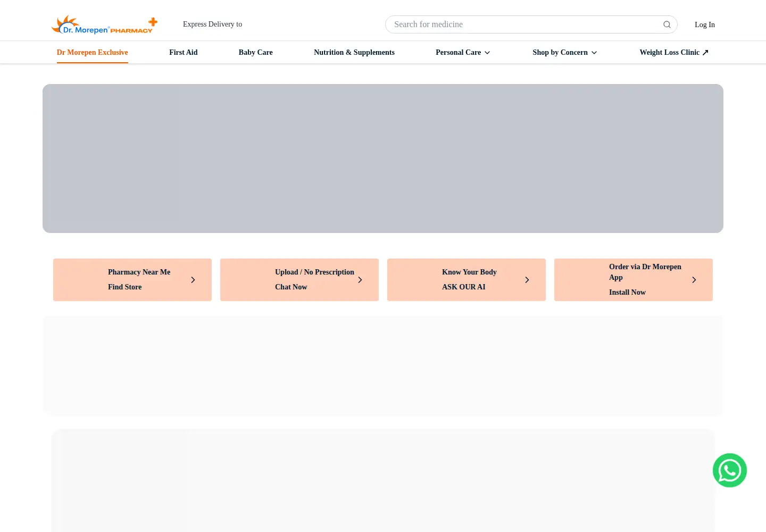Image resolution: width=766 pixels, height=532 pixels.
Task: Click the arrow on Know Your Body card
Action: (527, 280)
